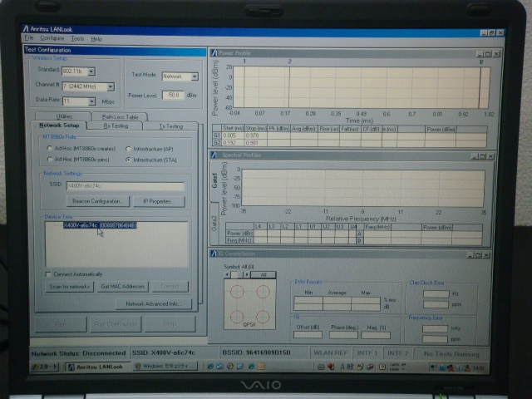This screenshot has height=399, width=532.
Task: Click marker 1 on Power Profile graph
Action: click(x=244, y=62)
